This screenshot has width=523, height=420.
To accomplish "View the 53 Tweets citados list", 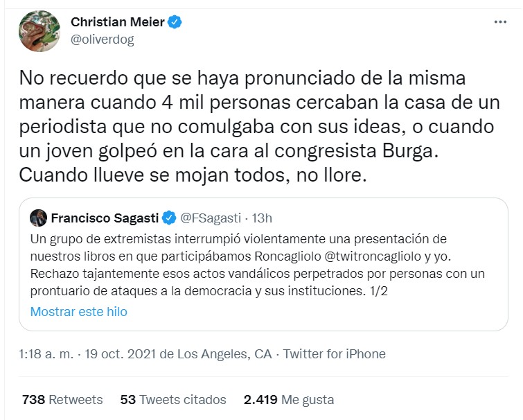I will pos(173,400).
